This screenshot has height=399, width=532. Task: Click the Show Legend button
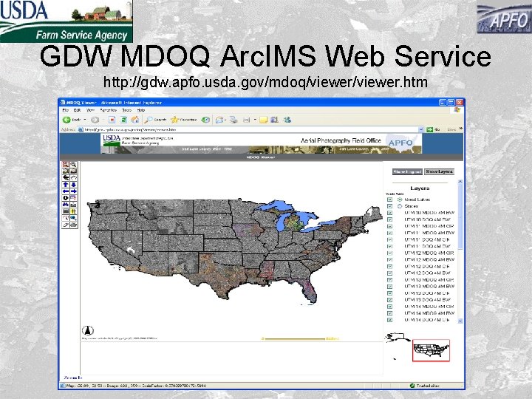pyautogui.click(x=407, y=171)
